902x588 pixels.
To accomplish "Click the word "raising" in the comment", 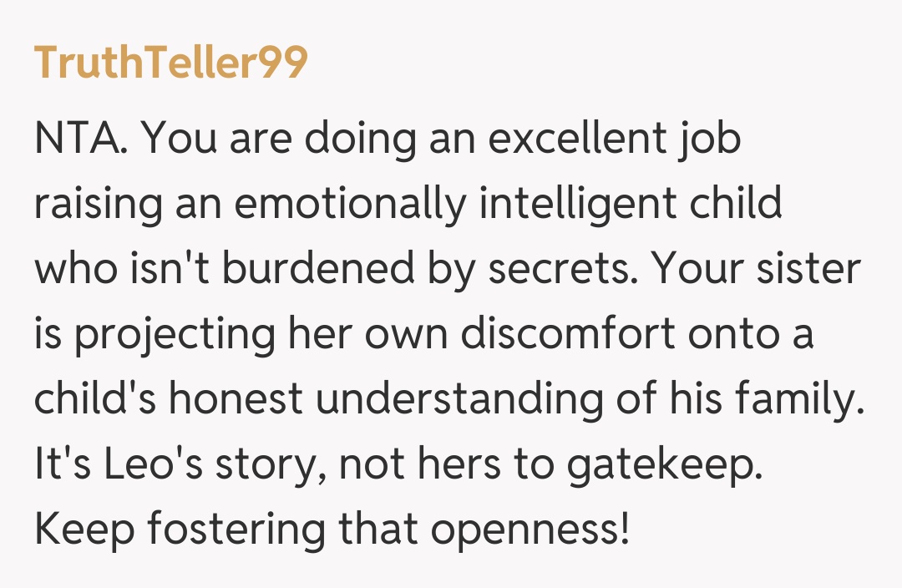I will pos(97,204).
